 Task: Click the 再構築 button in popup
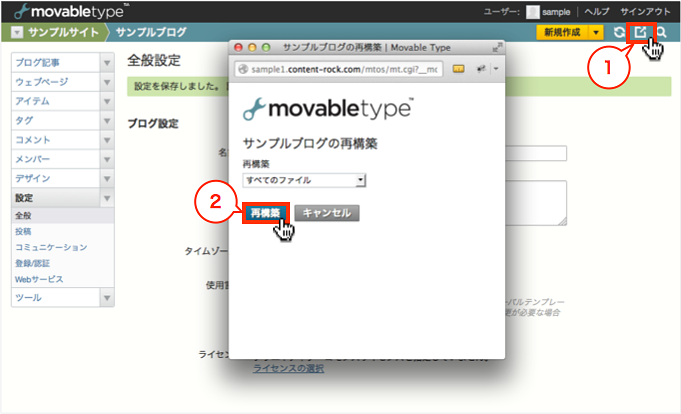265,213
